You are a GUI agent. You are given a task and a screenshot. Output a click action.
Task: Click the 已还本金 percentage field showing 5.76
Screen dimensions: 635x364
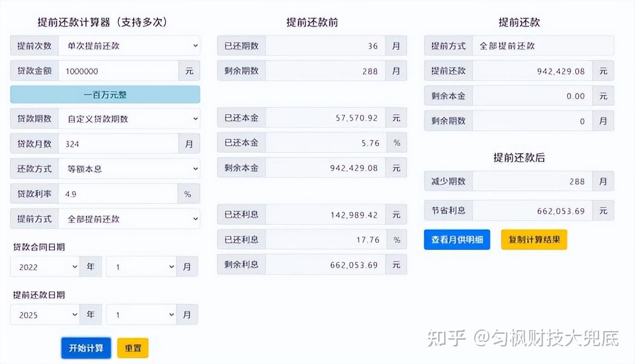(x=326, y=143)
